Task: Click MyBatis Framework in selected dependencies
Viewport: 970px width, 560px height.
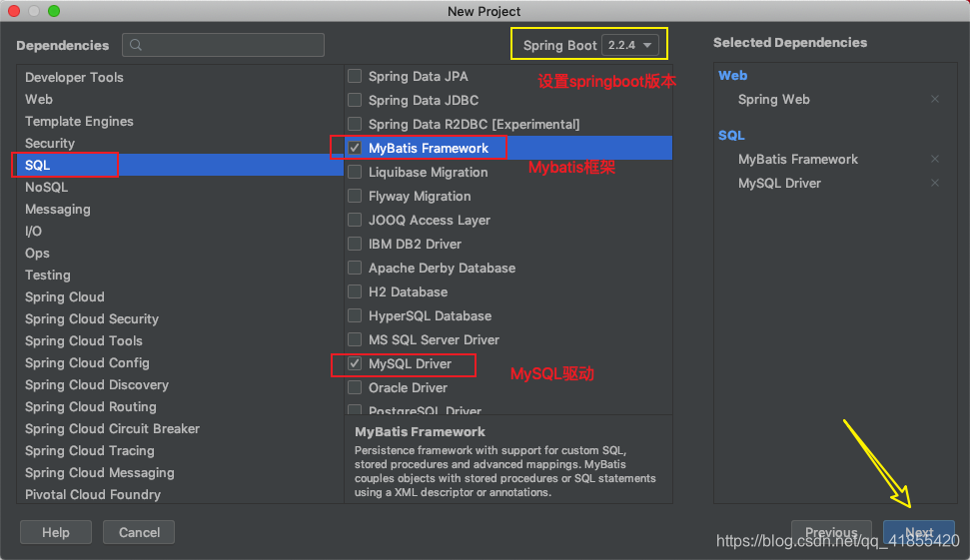Action: 797,159
